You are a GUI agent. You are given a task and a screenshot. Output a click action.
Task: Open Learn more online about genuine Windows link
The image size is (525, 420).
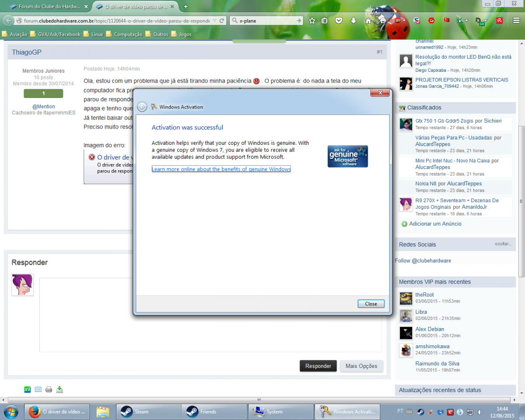[221, 169]
